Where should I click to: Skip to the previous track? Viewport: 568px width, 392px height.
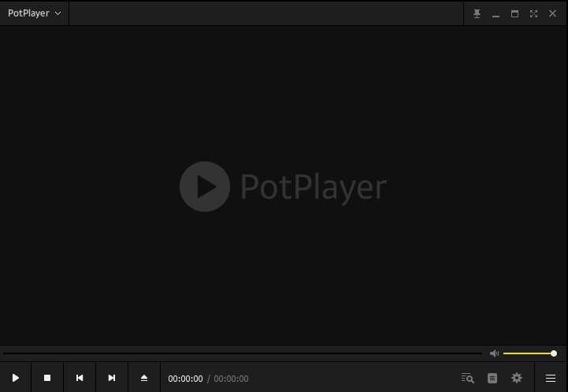click(80, 378)
